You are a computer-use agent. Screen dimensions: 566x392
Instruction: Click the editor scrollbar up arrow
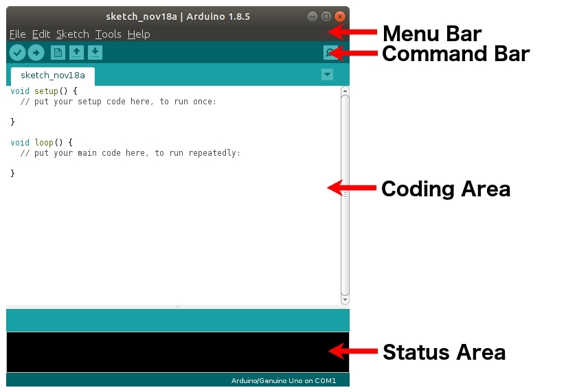point(345,91)
